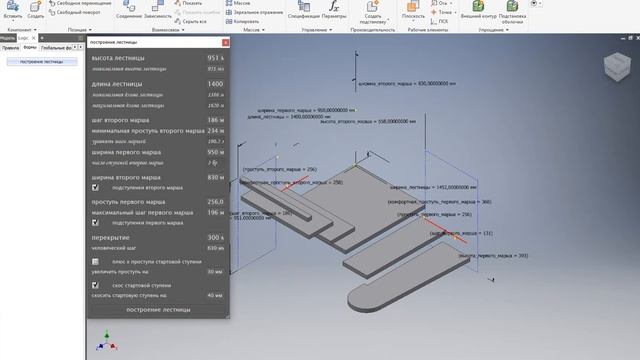Click the построение лестницы form button in browser
This screenshot has height=360, width=640.
(x=42, y=62)
